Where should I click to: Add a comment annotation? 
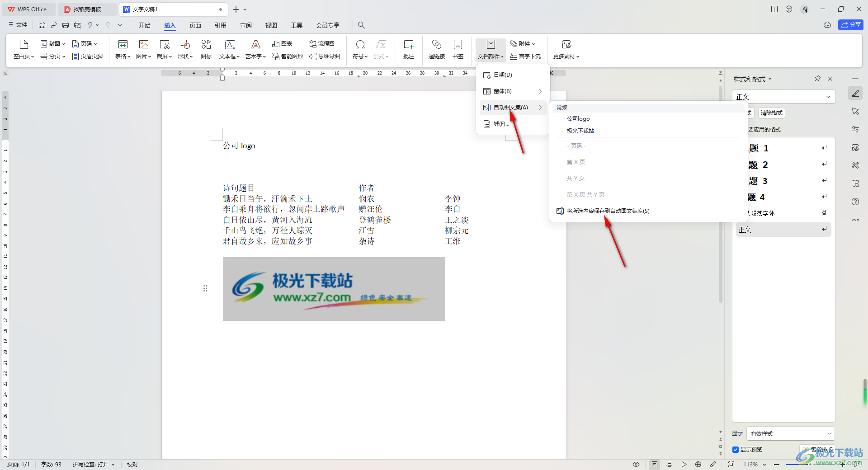point(409,49)
